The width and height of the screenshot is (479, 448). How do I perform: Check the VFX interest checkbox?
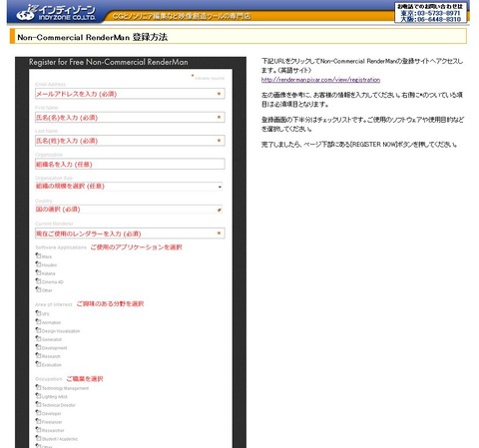(x=38, y=313)
